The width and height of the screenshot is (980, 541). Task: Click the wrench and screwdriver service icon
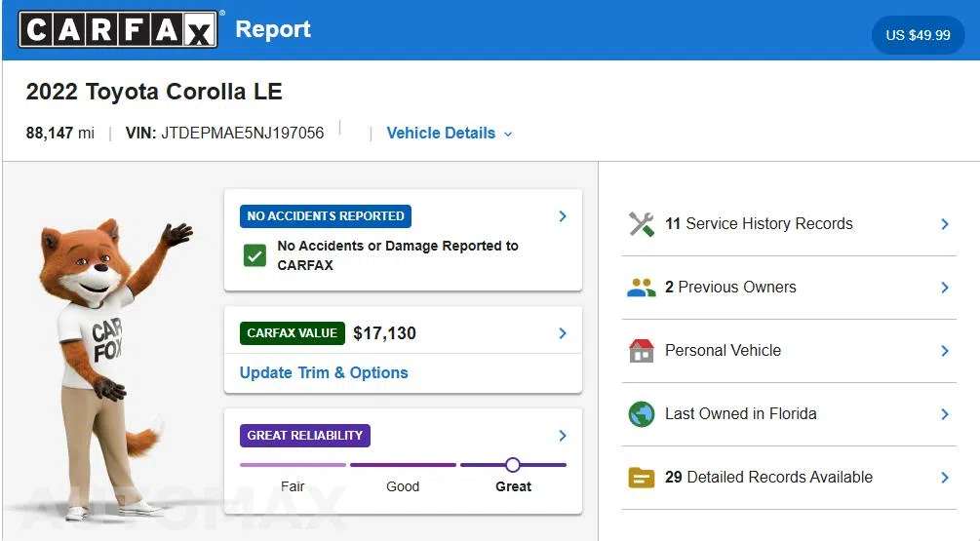tap(642, 224)
